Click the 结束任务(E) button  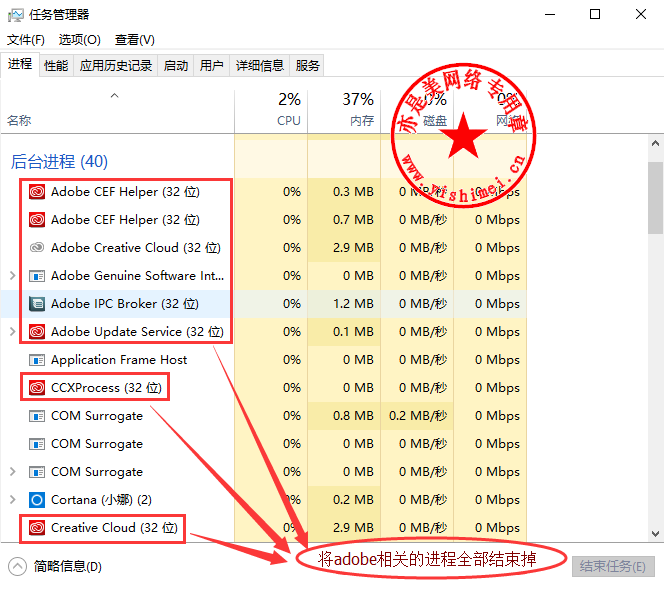613,566
